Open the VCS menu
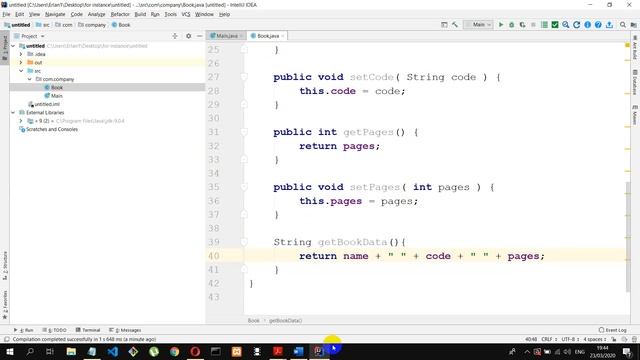 pyautogui.click(x=186, y=14)
